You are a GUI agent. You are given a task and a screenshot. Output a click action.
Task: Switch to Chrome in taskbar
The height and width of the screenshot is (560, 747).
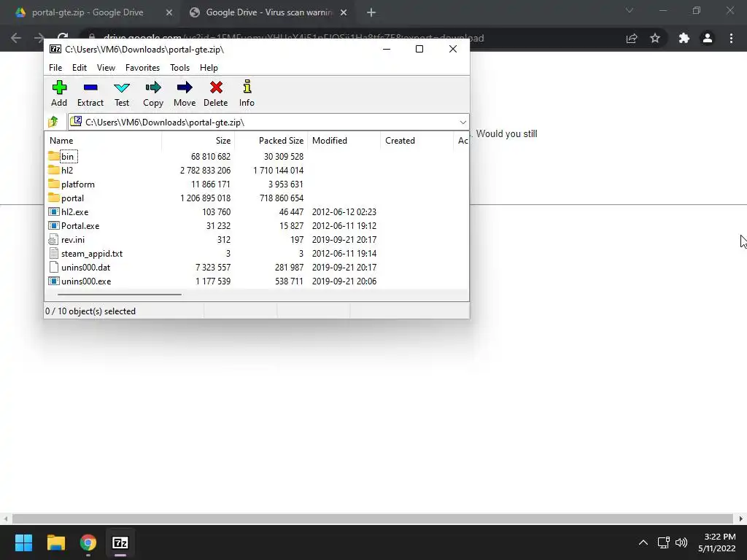pos(88,542)
